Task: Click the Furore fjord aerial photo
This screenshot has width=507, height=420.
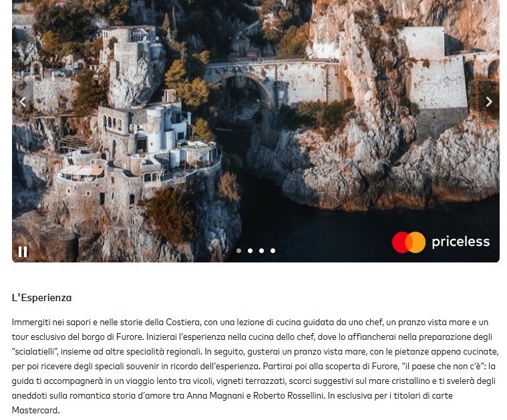Action: (256, 131)
